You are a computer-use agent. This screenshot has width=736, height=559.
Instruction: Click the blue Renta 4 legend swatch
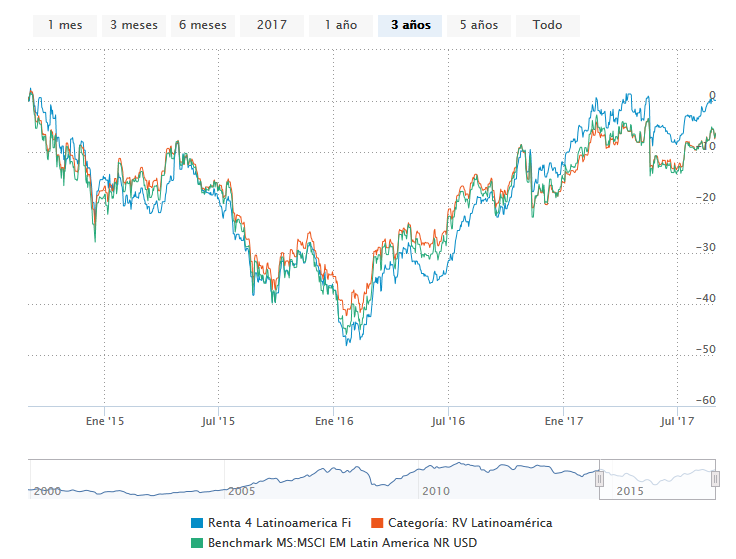(197, 523)
